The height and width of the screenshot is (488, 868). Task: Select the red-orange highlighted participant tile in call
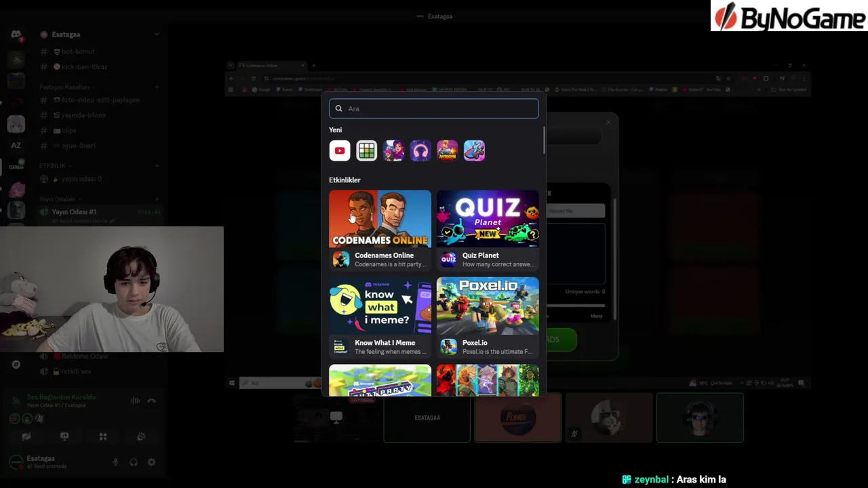point(518,418)
